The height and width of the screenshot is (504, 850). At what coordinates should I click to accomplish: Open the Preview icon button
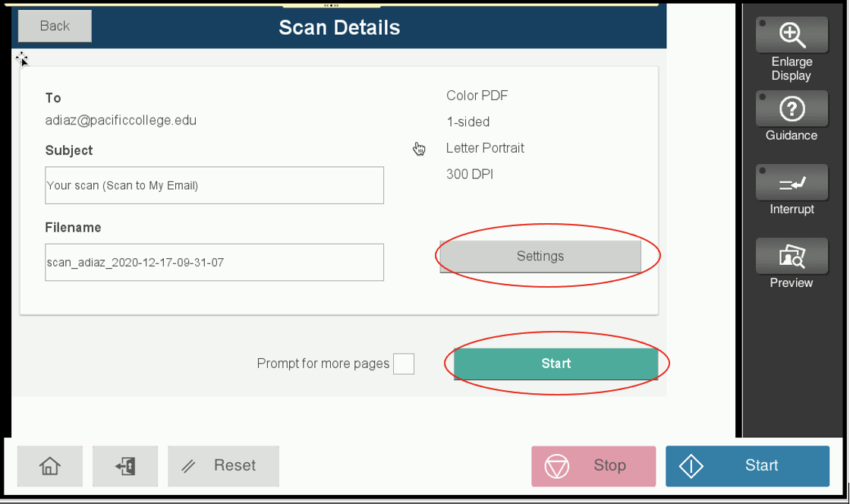tap(792, 256)
